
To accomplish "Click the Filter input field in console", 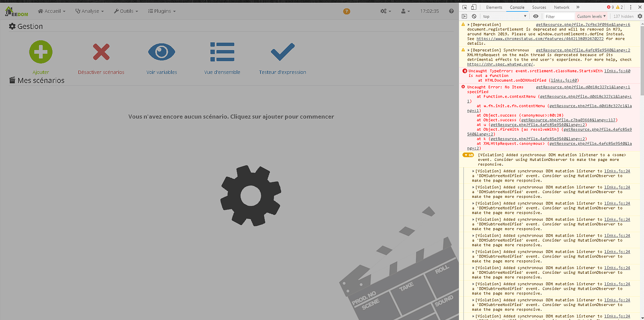I will 558,16.
